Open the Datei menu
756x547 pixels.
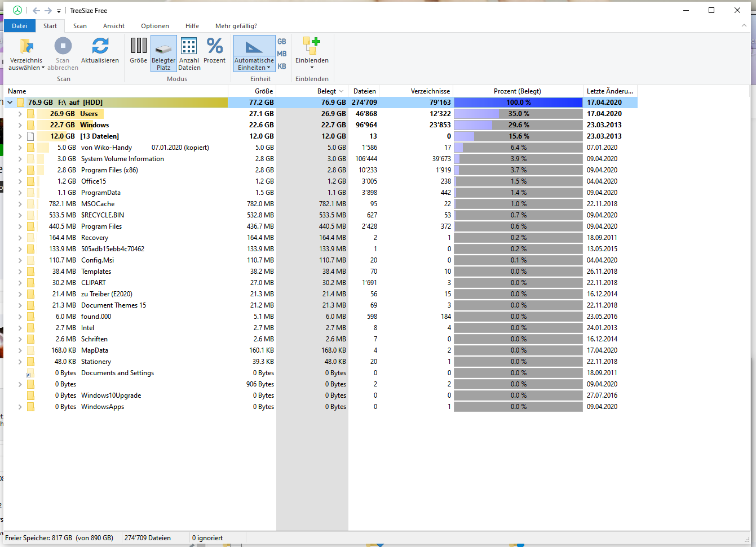tap(19, 26)
